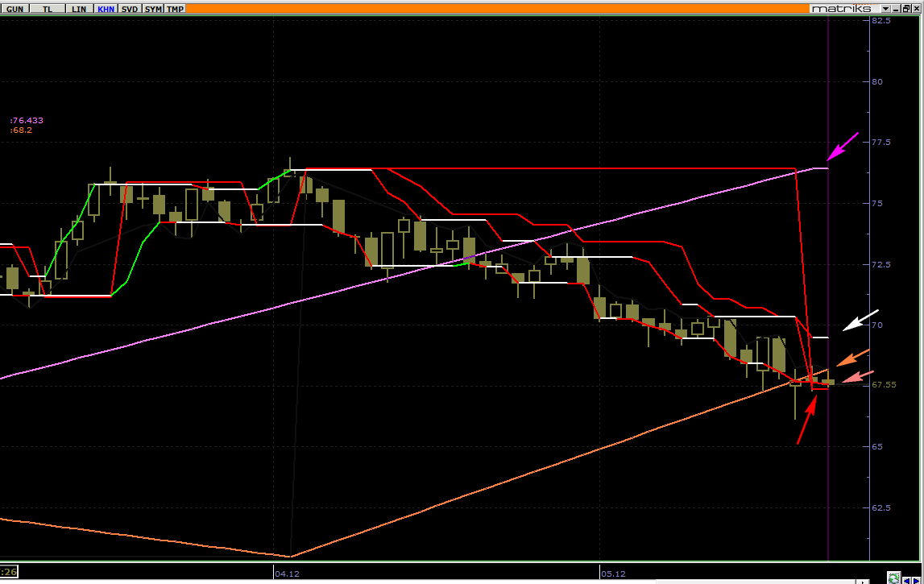Click the 68.2 indicator value

pos(21,130)
